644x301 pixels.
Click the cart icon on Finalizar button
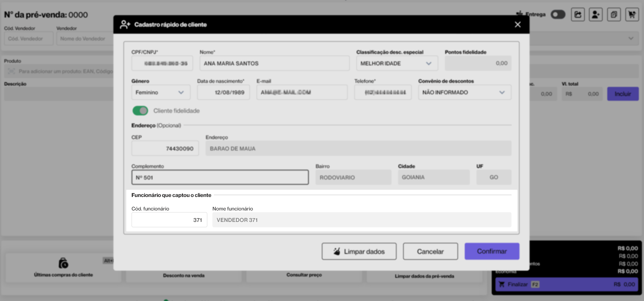[501, 285]
